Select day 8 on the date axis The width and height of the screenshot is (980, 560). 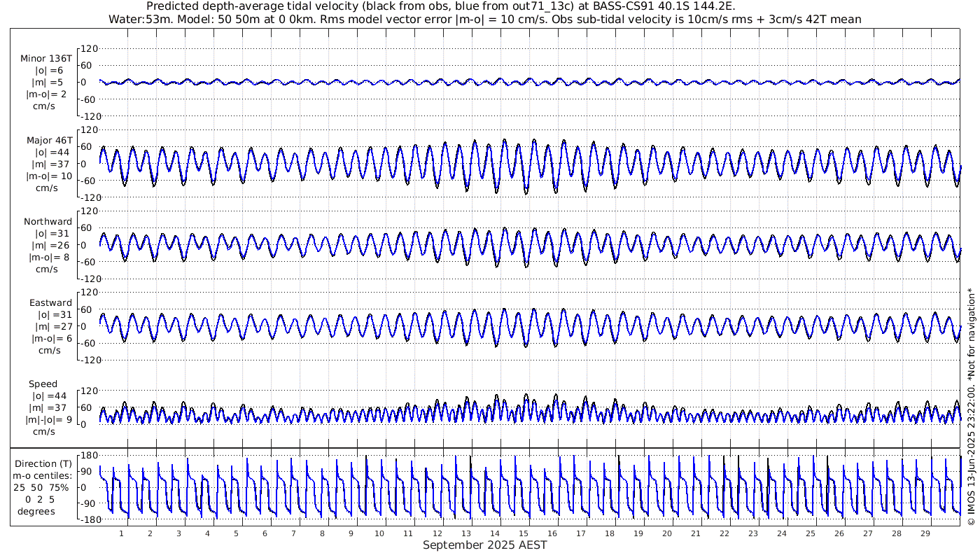tap(322, 533)
